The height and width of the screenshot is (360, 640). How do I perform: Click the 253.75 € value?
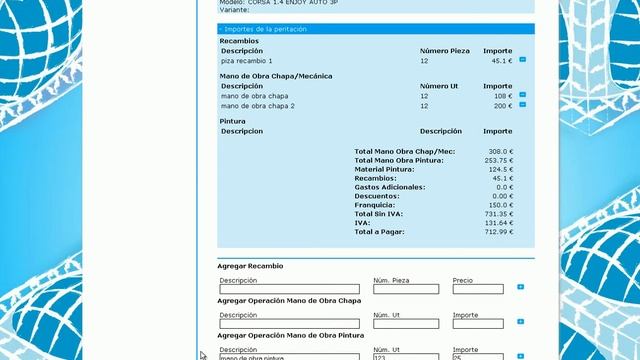pyautogui.click(x=499, y=160)
